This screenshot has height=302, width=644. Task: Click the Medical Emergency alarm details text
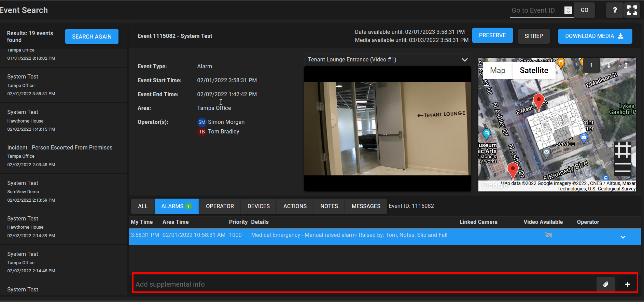click(349, 235)
